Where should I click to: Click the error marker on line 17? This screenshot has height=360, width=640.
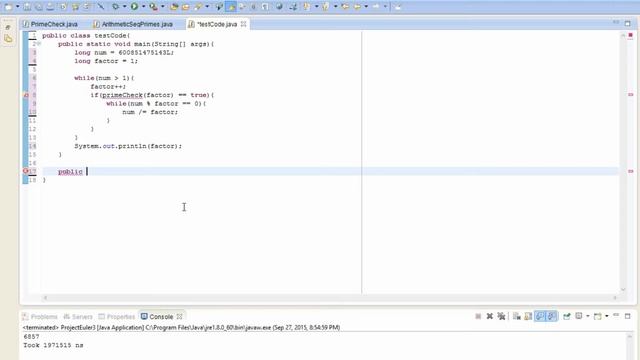pyautogui.click(x=26, y=171)
